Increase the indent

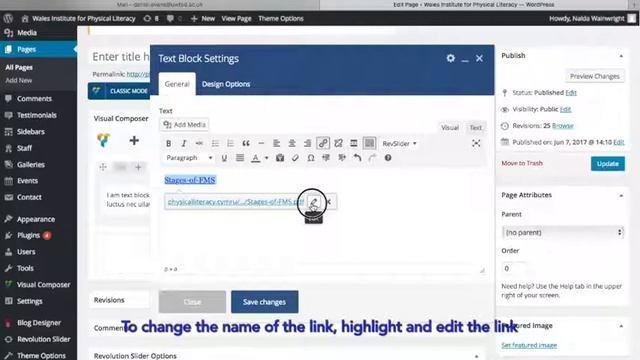[342, 158]
